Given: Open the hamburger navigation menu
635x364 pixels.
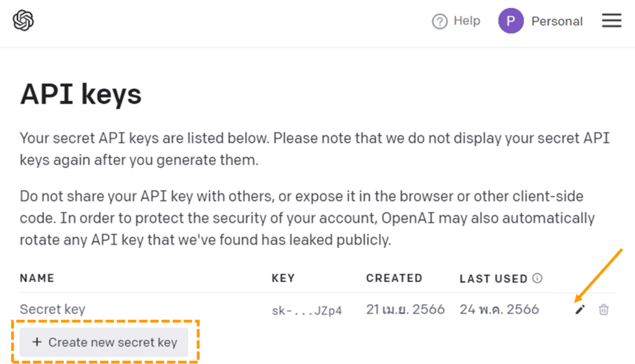Looking at the screenshot, I should click(611, 21).
